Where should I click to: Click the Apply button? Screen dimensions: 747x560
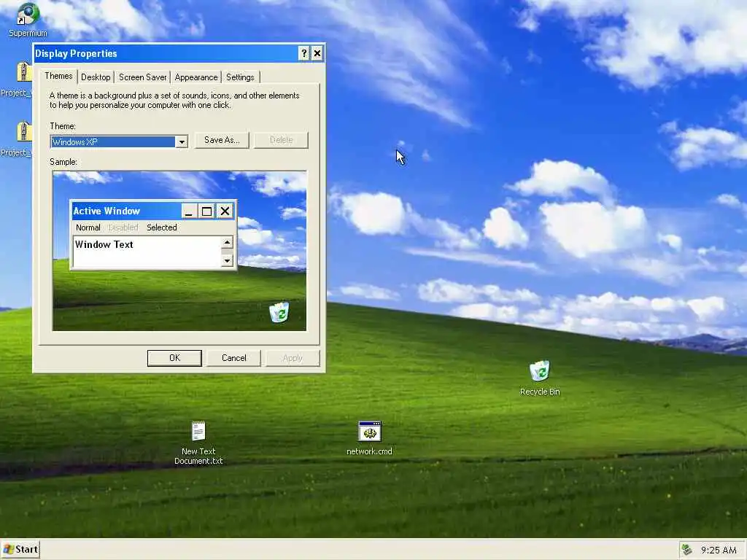293,358
